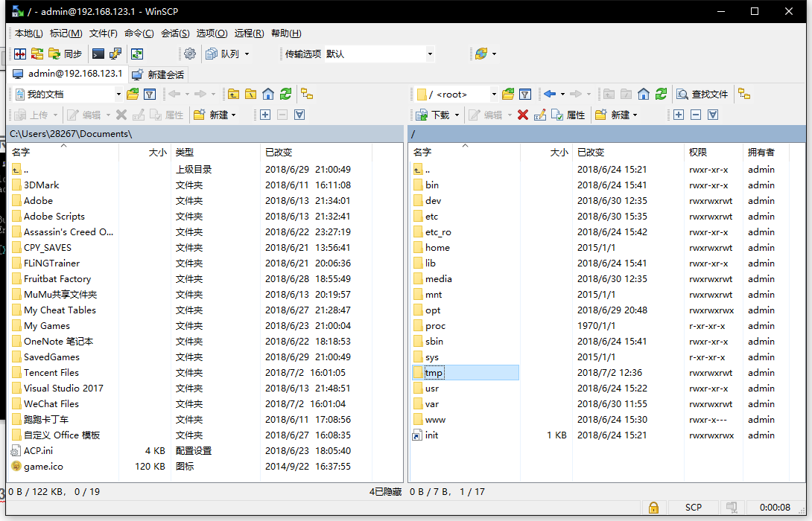Image resolution: width=812 pixels, height=521 pixels.
Task: Click the 查找文件 button
Action: tap(702, 94)
